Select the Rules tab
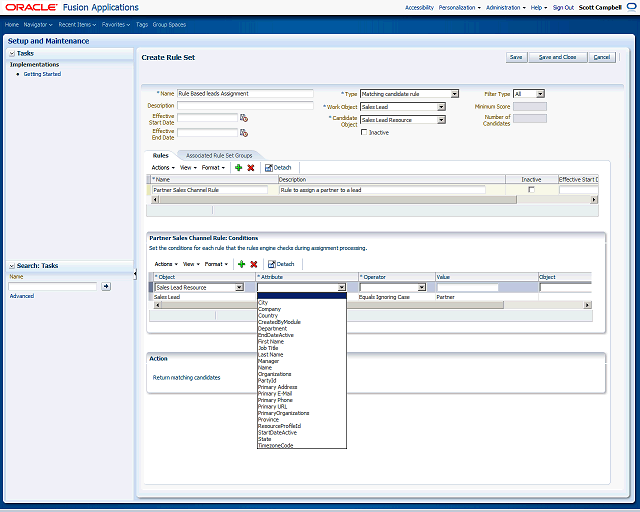Viewport: 640px width, 512px height. coord(160,156)
